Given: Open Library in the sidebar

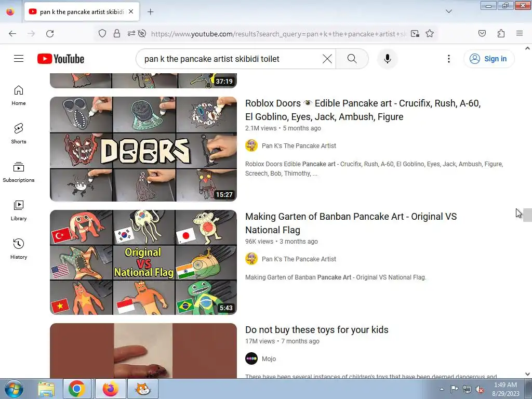Looking at the screenshot, I should coord(19,211).
